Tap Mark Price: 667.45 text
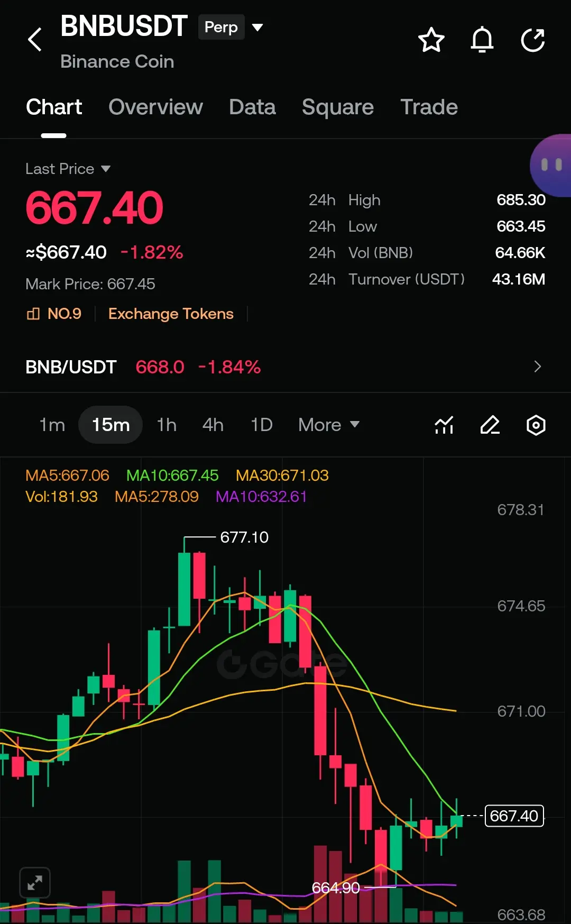Viewport: 571px width, 924px height. (x=90, y=284)
